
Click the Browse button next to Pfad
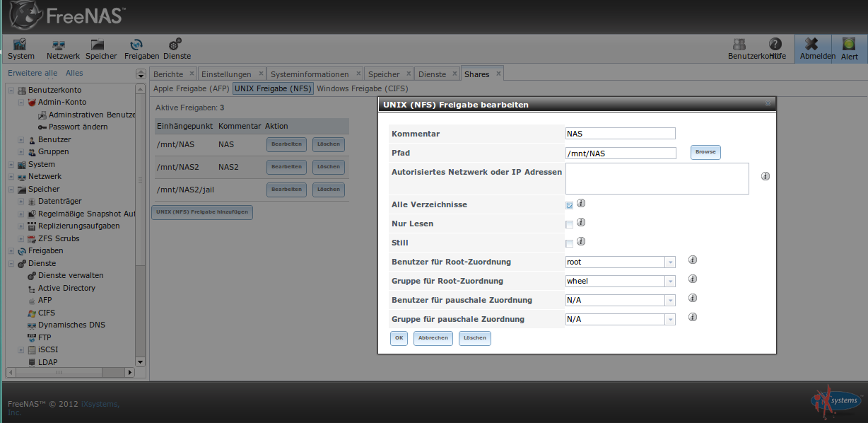click(x=705, y=152)
